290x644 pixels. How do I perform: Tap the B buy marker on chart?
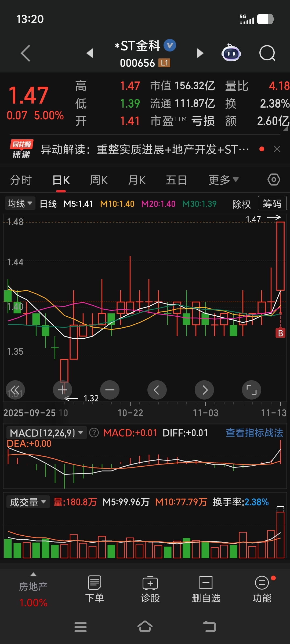[x=281, y=333]
